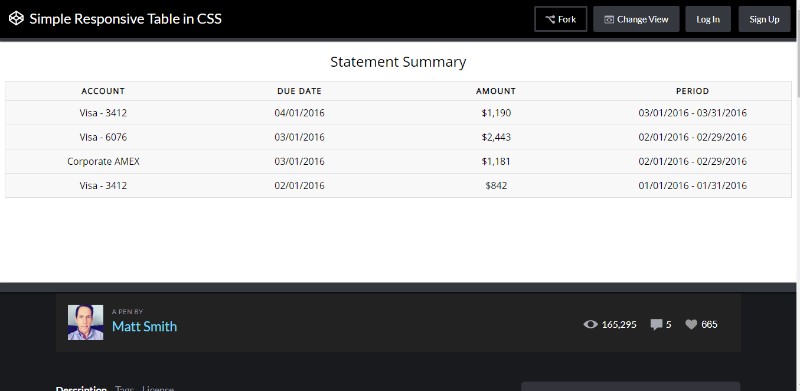Click the Account column header
Viewport: 800px width, 391px height.
coord(103,91)
